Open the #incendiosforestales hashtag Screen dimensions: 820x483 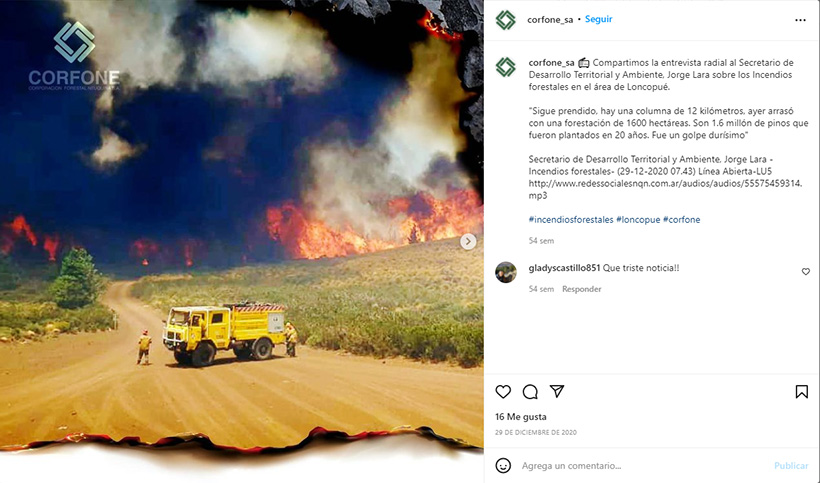point(571,220)
